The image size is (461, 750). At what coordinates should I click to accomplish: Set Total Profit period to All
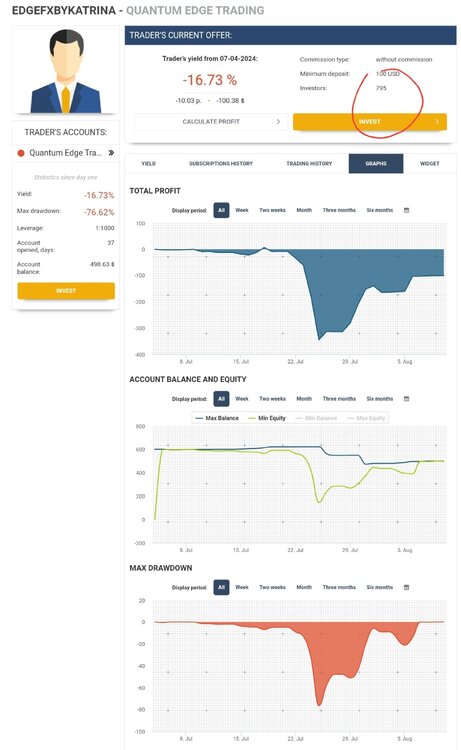click(x=221, y=210)
